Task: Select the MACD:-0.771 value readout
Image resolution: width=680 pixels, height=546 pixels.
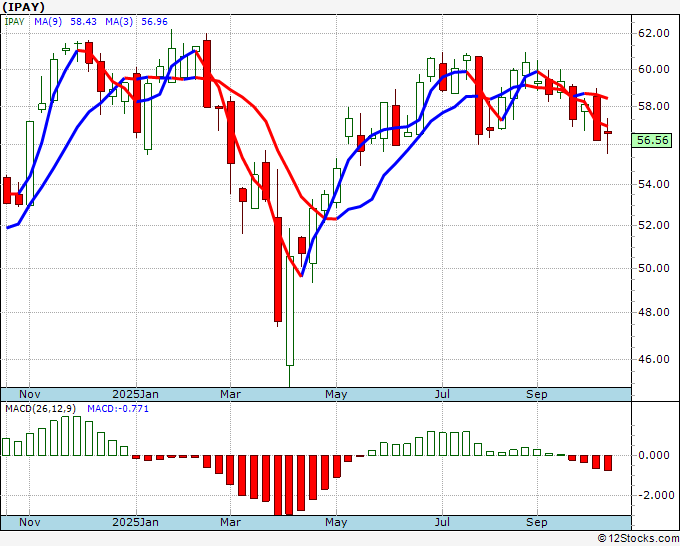Action: 118,409
